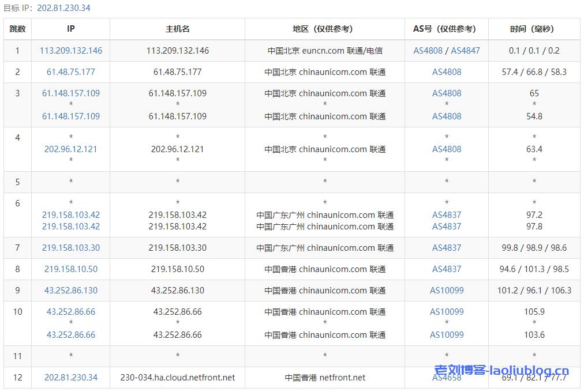Click AS4808 link in hop 4 row

click(447, 149)
